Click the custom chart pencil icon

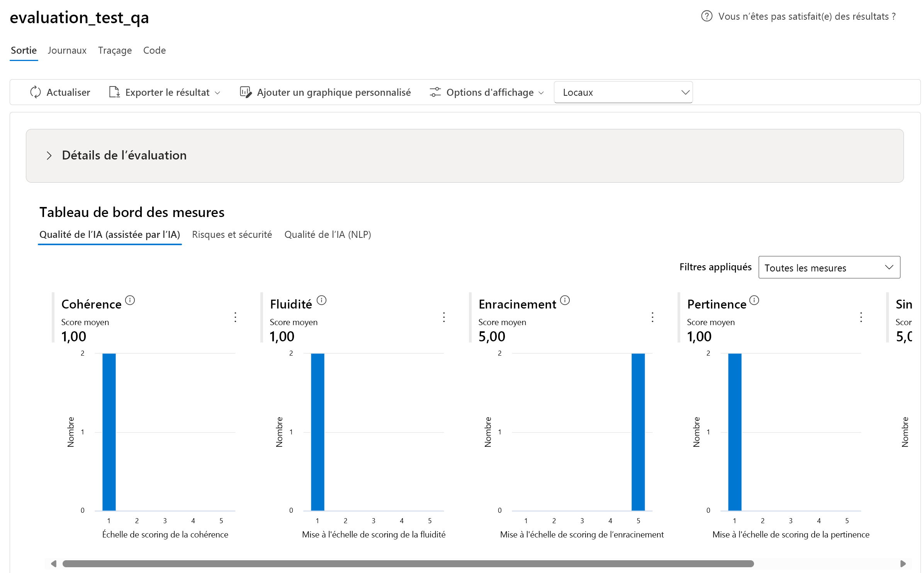(246, 92)
